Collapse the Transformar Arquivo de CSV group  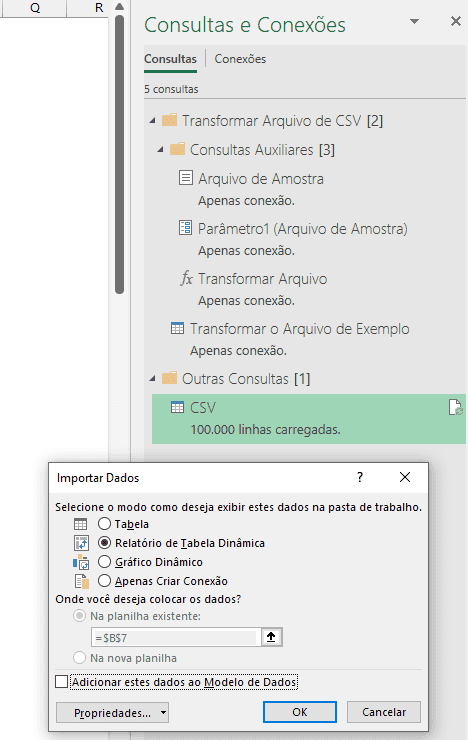[152, 121]
